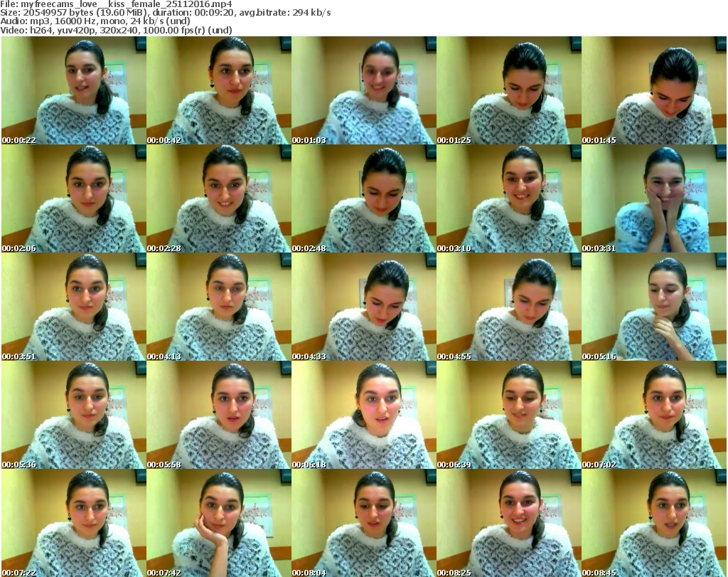Click the frame marked 00:05:58
The image size is (728, 577).
[218, 415]
